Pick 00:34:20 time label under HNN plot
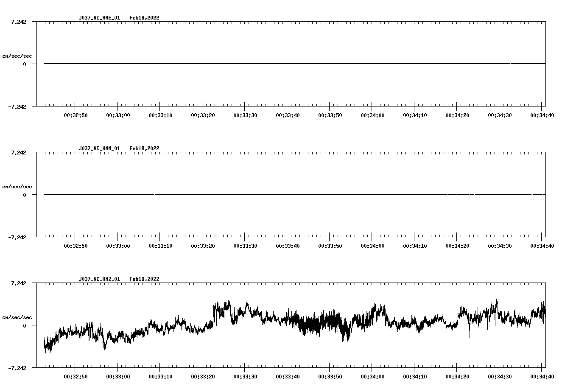 [x=457, y=246]
